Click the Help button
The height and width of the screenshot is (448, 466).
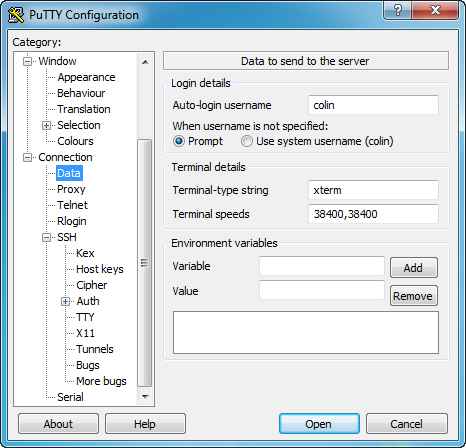(145, 424)
